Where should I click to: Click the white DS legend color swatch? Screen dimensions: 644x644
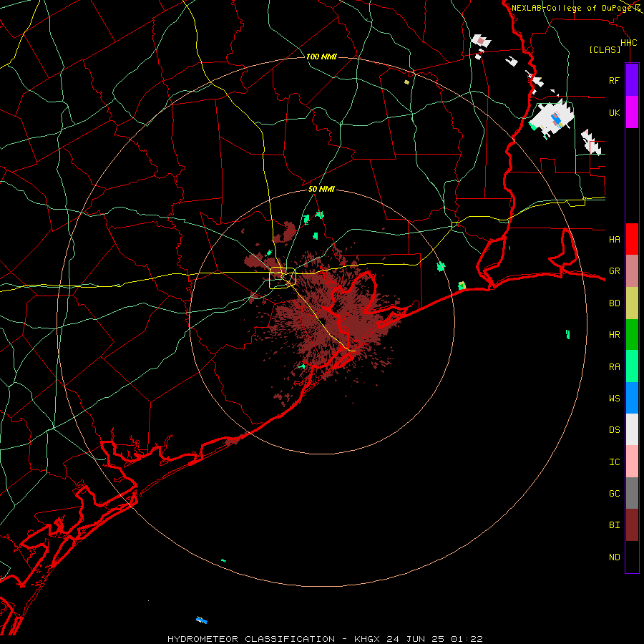(632, 430)
